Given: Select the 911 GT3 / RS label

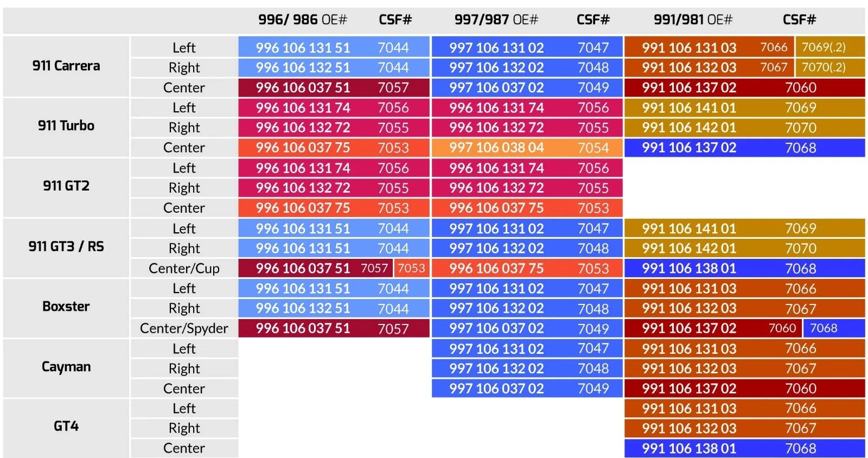Looking at the screenshot, I should pyautogui.click(x=66, y=247).
